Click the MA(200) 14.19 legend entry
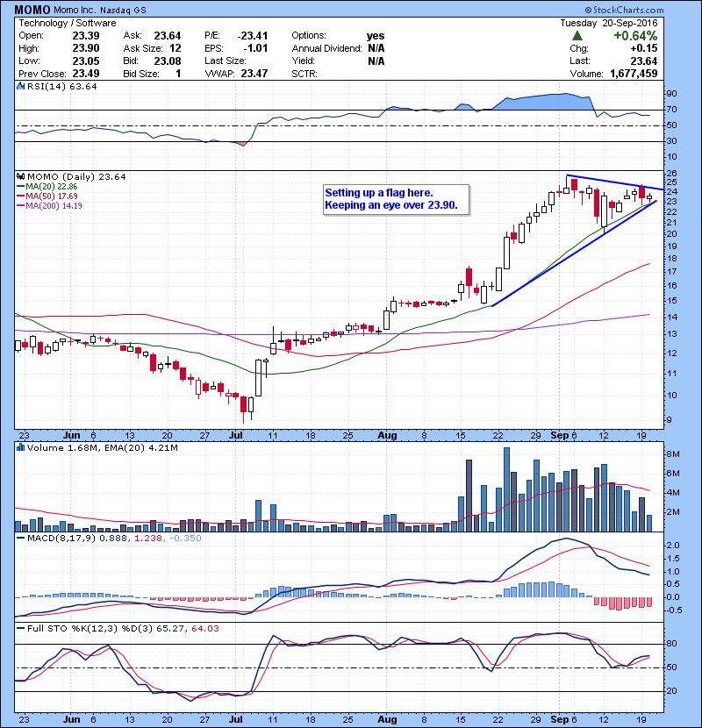The height and width of the screenshot is (728, 702). point(49,205)
